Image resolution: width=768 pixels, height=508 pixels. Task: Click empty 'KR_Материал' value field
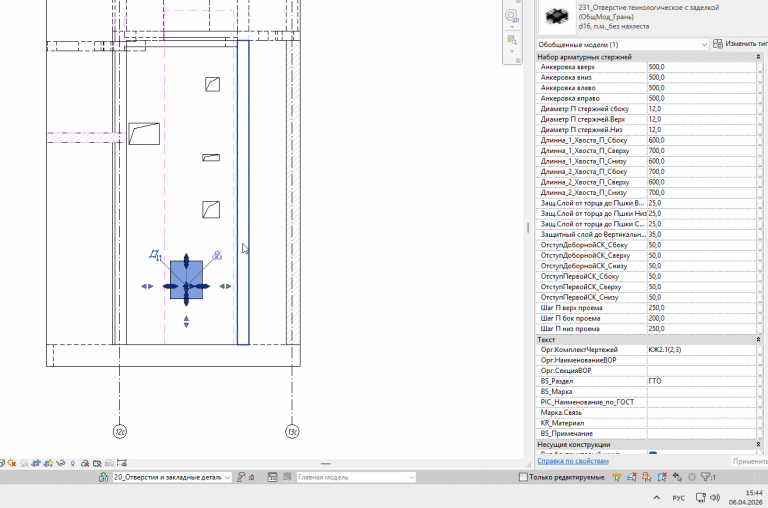(x=702, y=423)
